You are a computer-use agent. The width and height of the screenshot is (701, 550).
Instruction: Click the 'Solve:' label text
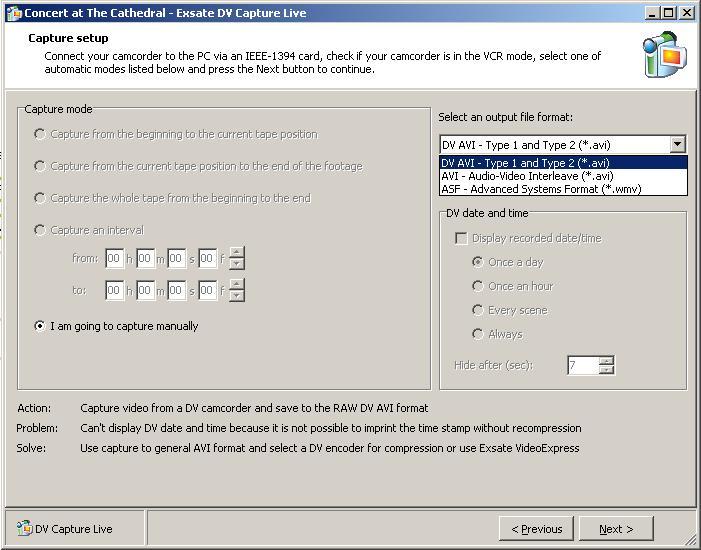[31, 448]
